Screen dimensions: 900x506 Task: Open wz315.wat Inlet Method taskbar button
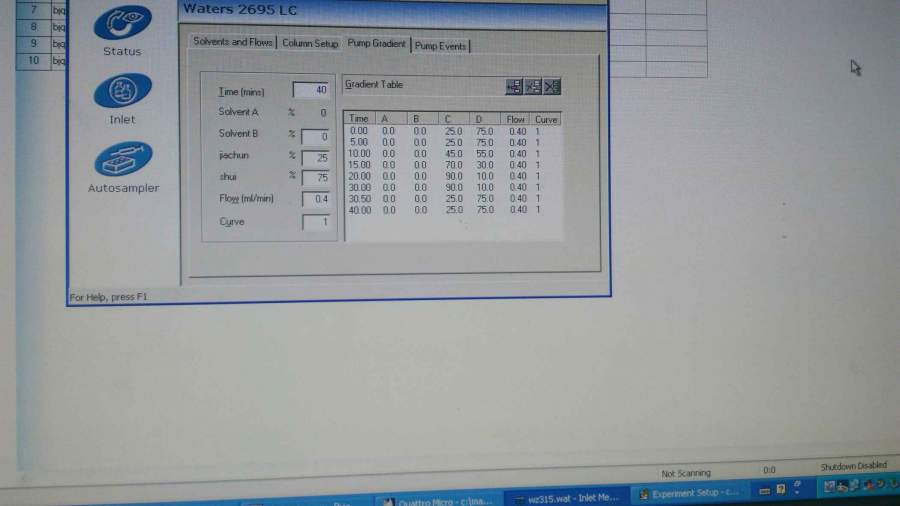point(568,498)
